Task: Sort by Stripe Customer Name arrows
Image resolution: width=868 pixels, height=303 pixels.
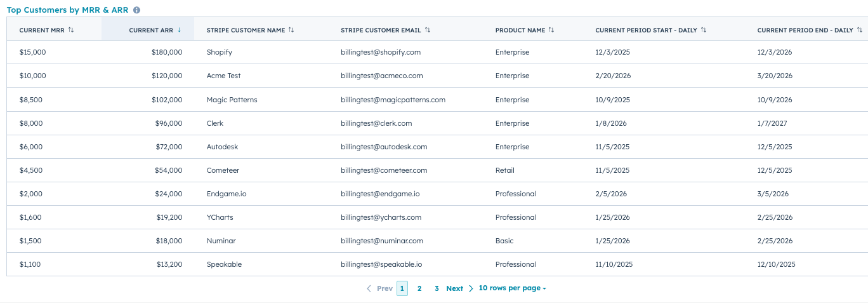Action: (291, 30)
